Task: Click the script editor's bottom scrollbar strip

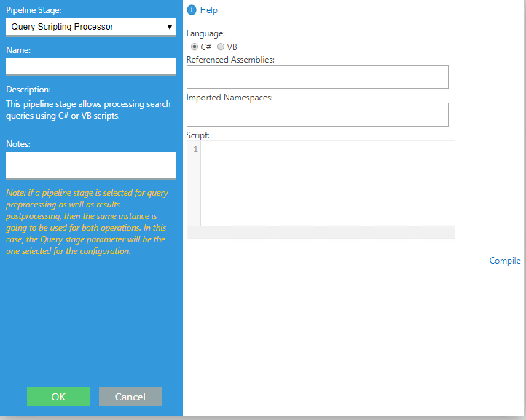Action: (x=321, y=232)
